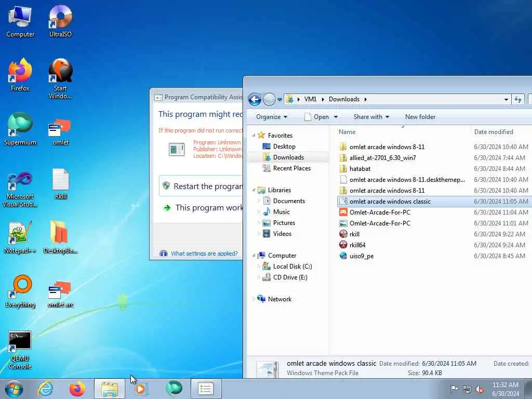The width and height of the screenshot is (532, 399).
Task: Select the DesktopBa... folder on desktop
Action: pyautogui.click(x=60, y=237)
